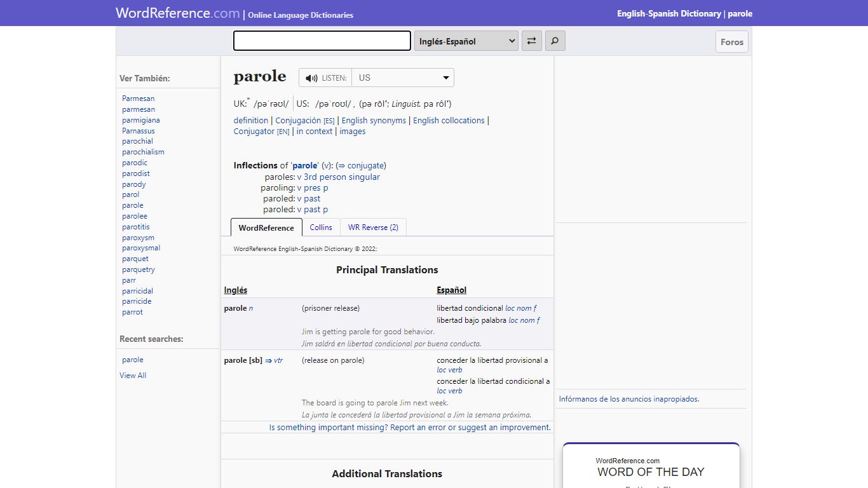This screenshot has height=488, width=868.
Task: Open parricide in the sidebar list
Action: click(137, 301)
